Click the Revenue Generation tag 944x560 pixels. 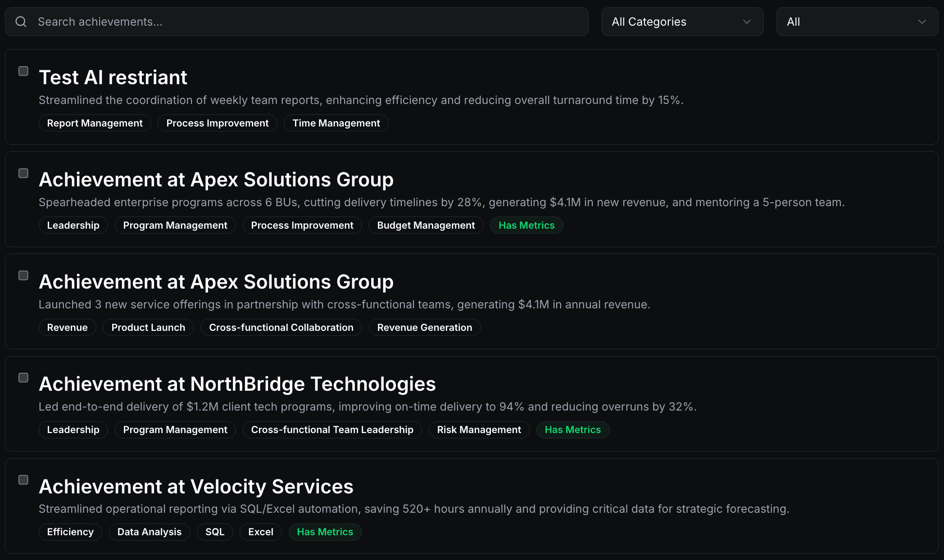click(424, 327)
